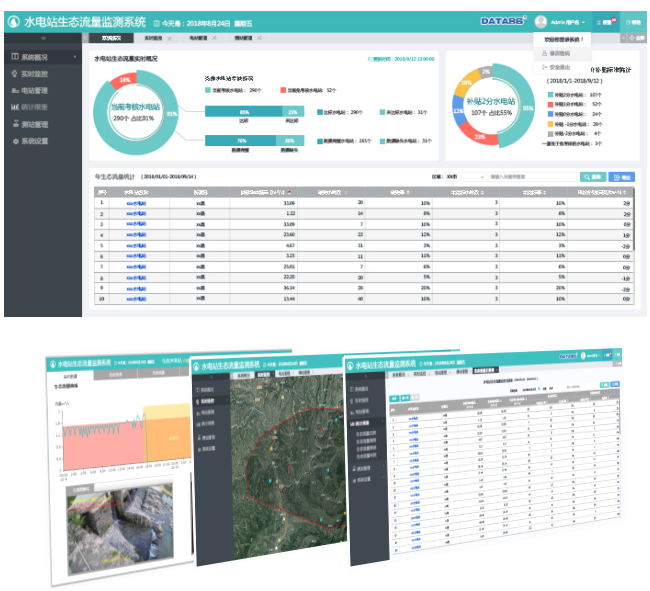Click the help button in header
The height and width of the screenshot is (591, 650).
pyautogui.click(x=633, y=21)
